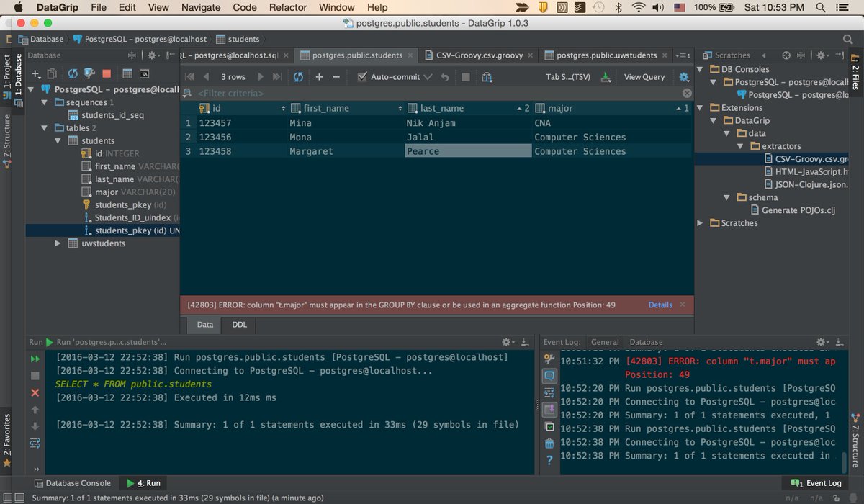Image resolution: width=864 pixels, height=504 pixels.
Task: Click Duplicate icon in Database panel toolbar
Action: pos(52,73)
